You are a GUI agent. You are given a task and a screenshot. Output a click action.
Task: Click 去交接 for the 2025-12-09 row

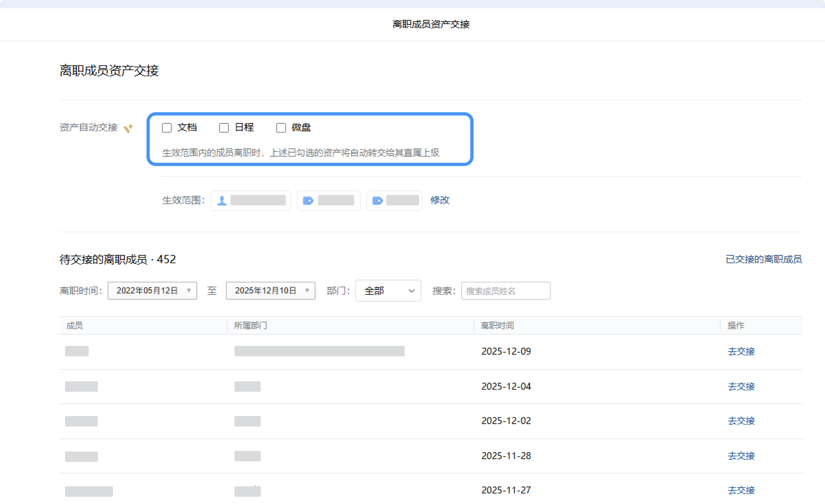click(x=741, y=351)
